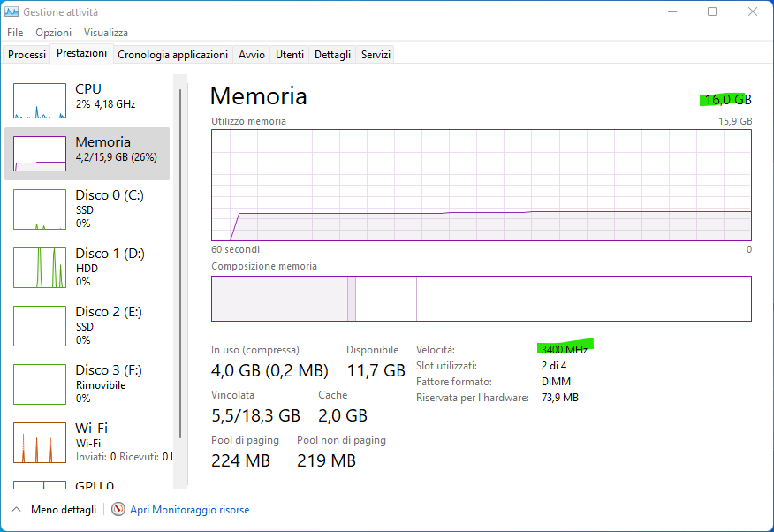Click the sidebar vertical scrollbar
The image size is (774, 532).
tap(180, 265)
